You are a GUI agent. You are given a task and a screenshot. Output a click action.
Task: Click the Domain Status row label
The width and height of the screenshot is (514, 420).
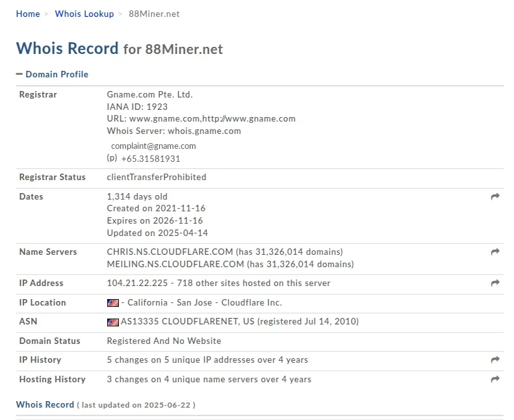[50, 341]
